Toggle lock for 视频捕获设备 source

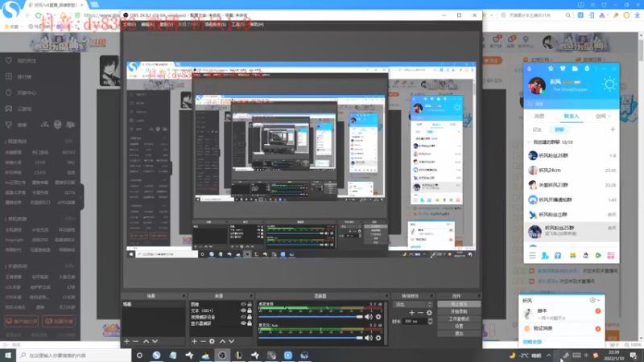tap(250, 317)
